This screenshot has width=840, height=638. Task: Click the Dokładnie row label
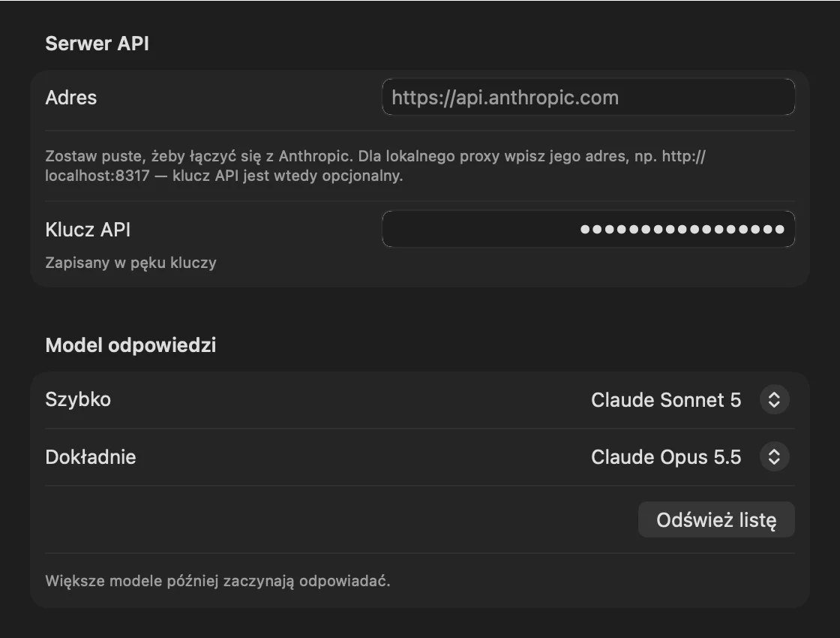click(91, 457)
